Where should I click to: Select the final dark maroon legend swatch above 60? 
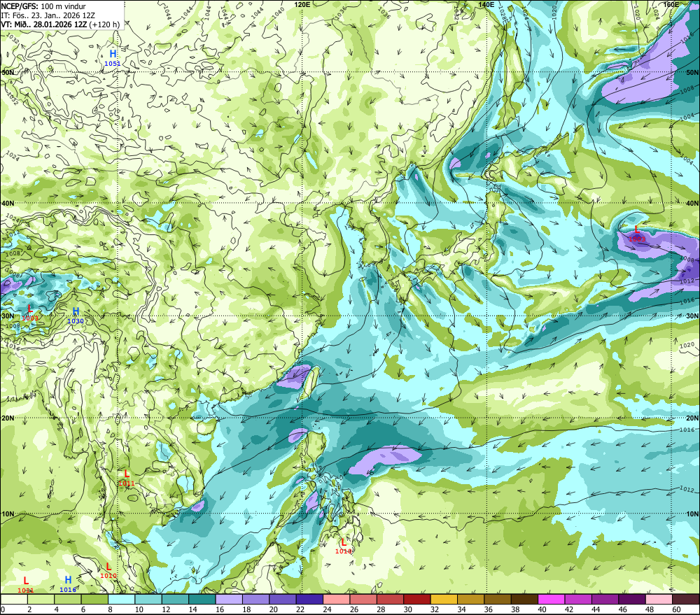click(686, 600)
